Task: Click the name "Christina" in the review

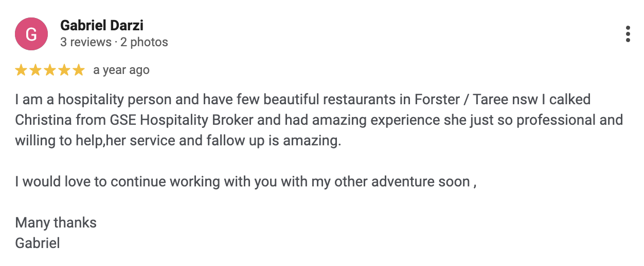Action: pos(44,120)
